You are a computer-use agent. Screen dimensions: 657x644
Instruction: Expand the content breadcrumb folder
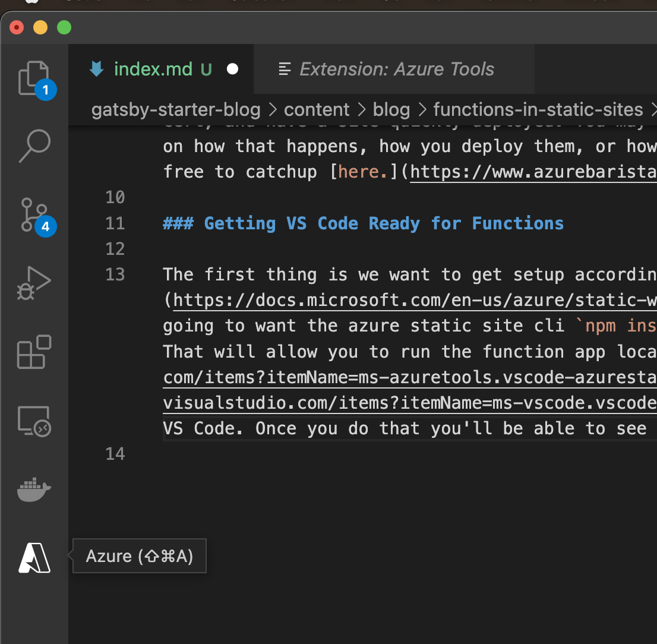tap(317, 110)
